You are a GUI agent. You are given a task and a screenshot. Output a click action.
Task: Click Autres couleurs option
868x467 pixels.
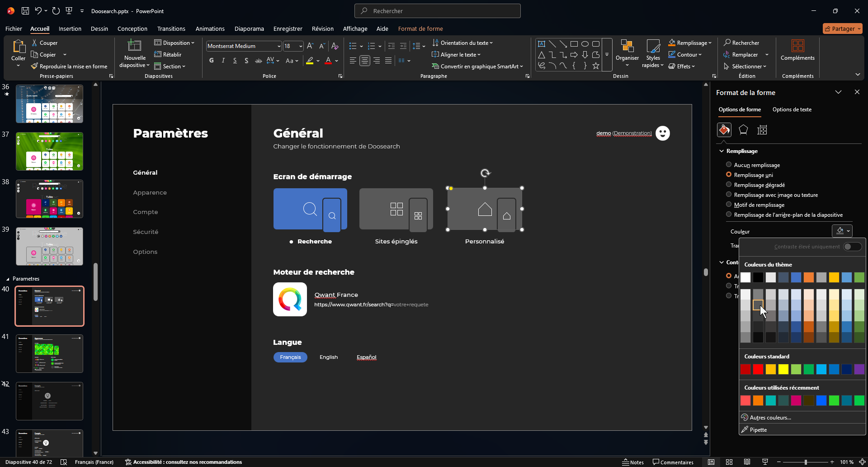click(770, 418)
